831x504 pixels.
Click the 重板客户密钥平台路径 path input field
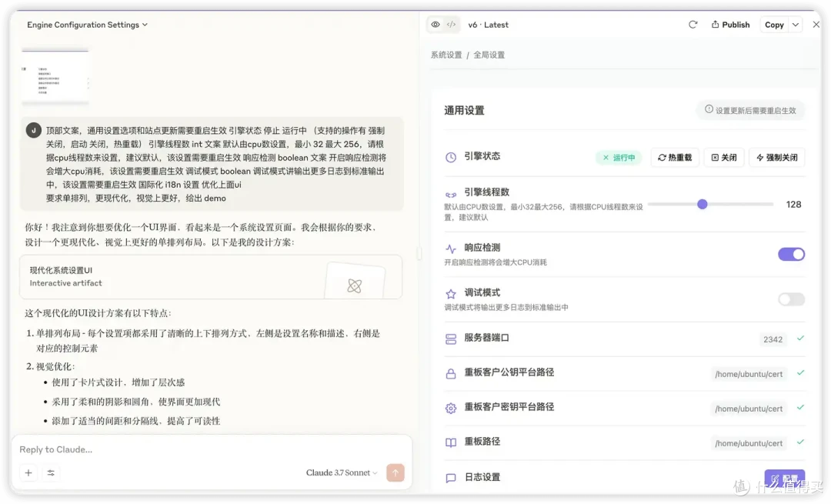tap(749, 408)
